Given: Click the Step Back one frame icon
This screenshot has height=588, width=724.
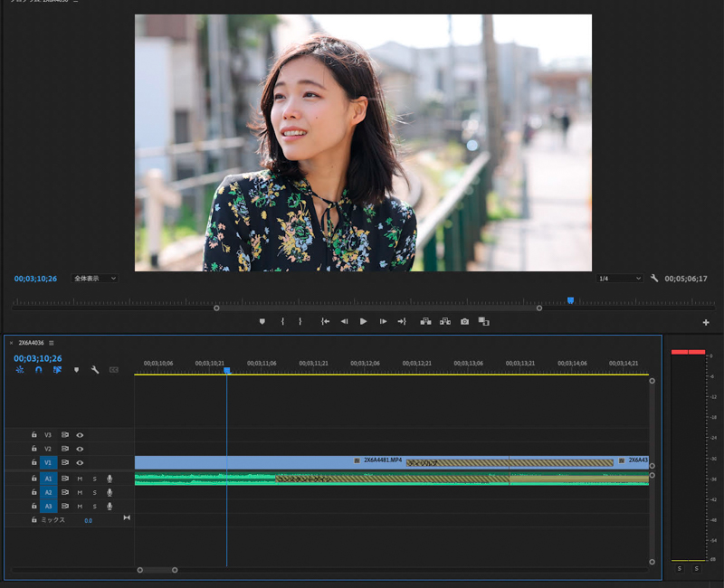Looking at the screenshot, I should click(x=344, y=321).
